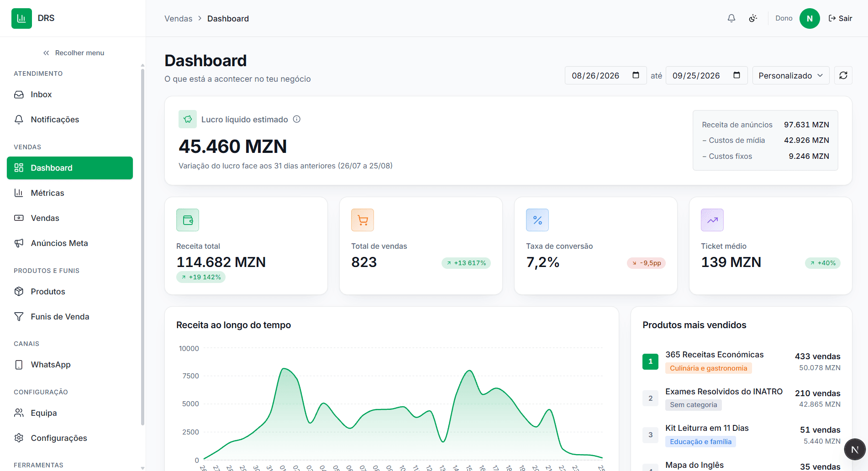
Task: Open Notificações in the sidebar
Action: 70,120
